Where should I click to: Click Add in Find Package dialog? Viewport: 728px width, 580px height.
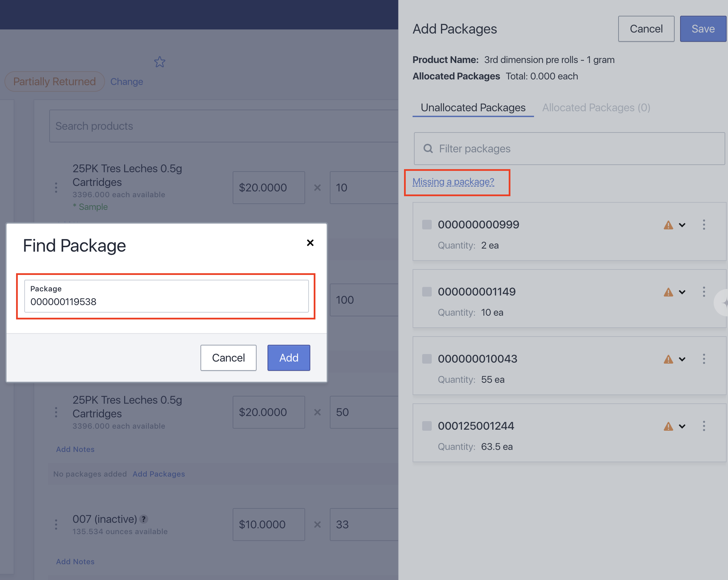pos(289,358)
